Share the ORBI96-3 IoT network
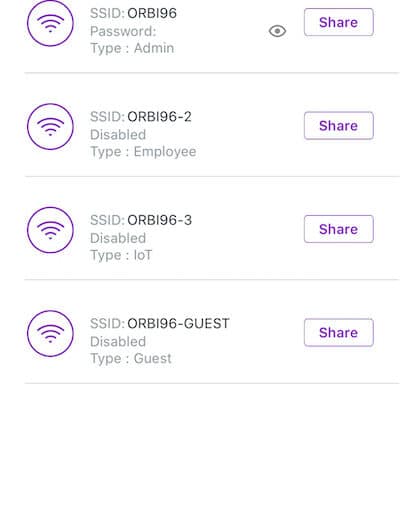 click(x=339, y=229)
